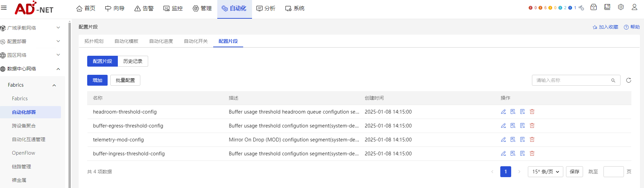Image resolution: width=644 pixels, height=188 pixels.
Task: Open system settings gear icon
Action: click(621, 7)
